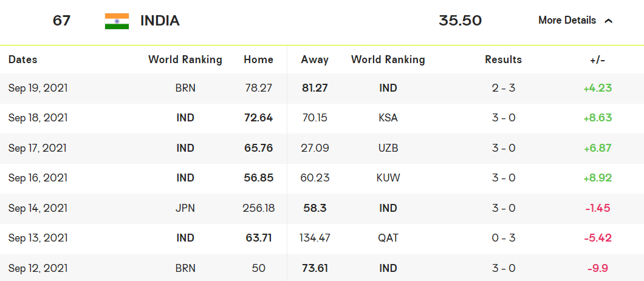Click the Results column header

[x=503, y=59]
